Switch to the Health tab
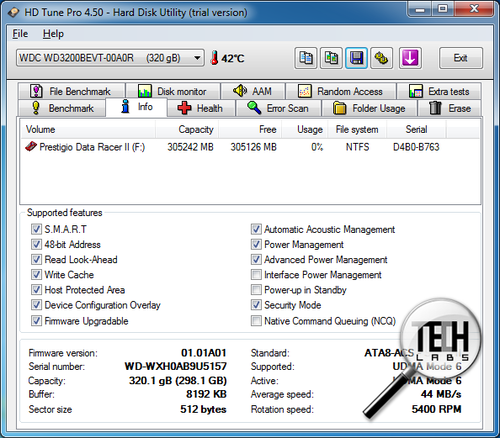Viewport: 500px width, 438px height. tap(201, 108)
